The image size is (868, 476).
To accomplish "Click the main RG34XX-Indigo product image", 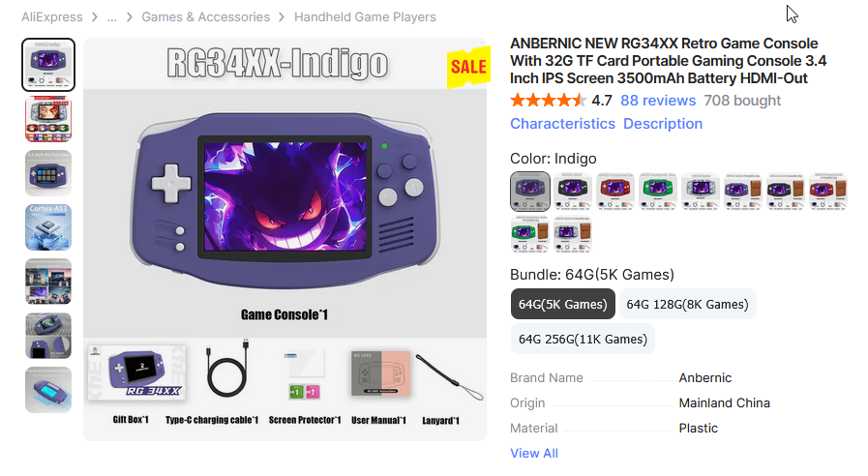I will (x=285, y=239).
